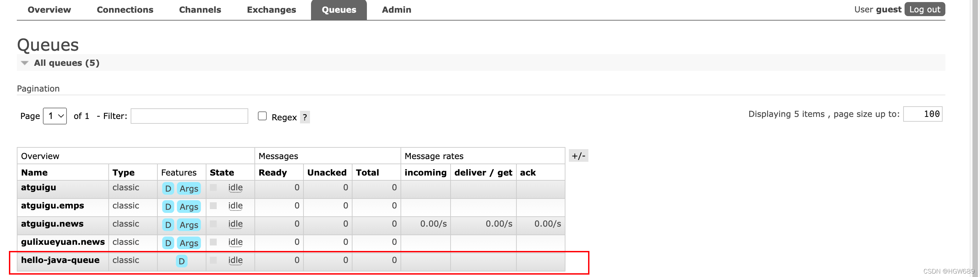Open the Admin tab
Viewport: 980px width, 277px height.
[x=396, y=10]
